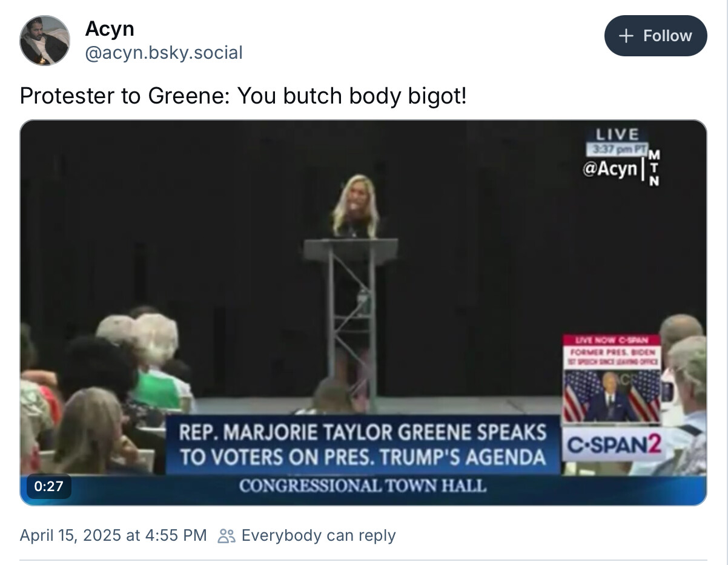Click the Congressional Town Hall ticker bar

pos(362,486)
